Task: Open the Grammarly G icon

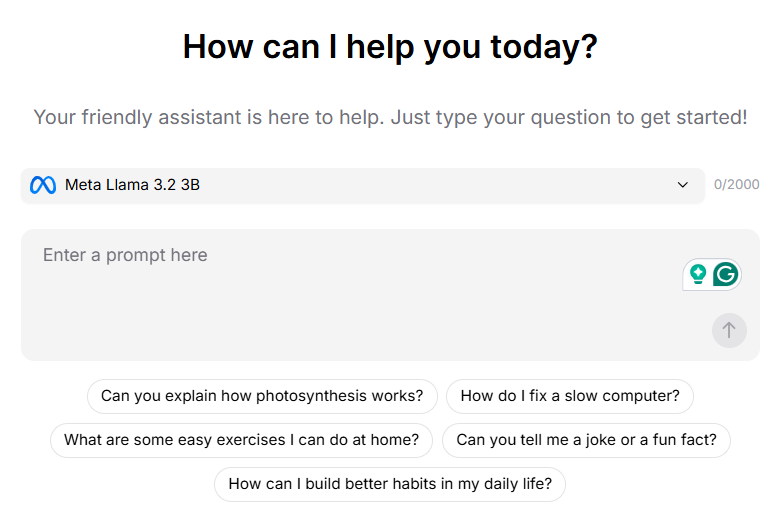Action: click(x=726, y=273)
